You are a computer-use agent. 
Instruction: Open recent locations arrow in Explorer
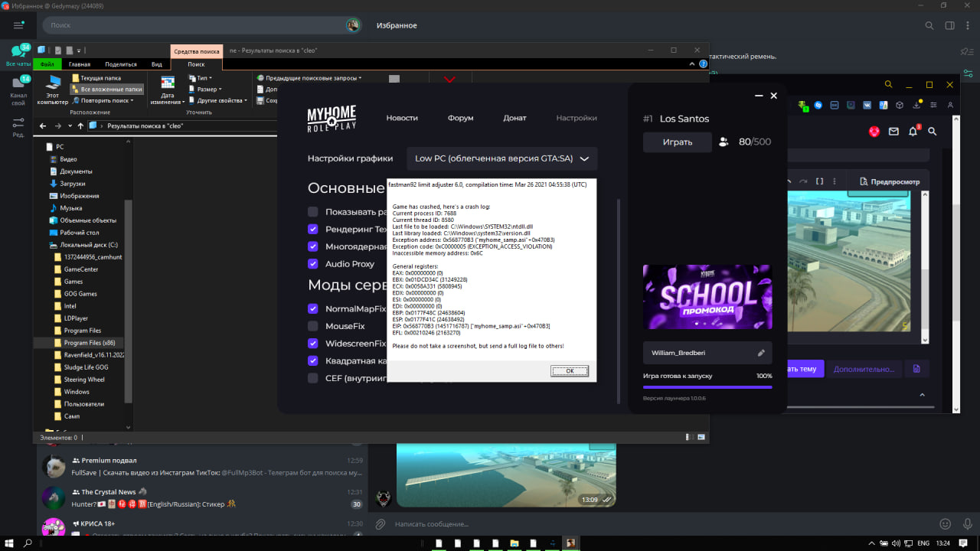(68, 125)
